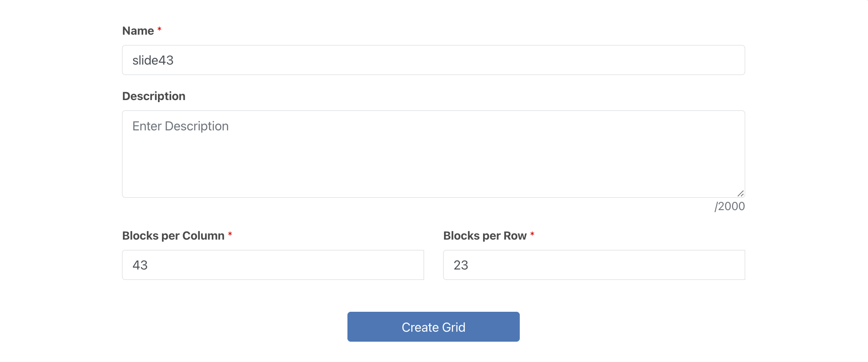Image resolution: width=868 pixels, height=362 pixels.
Task: Click the Description box resize handle
Action: (740, 193)
